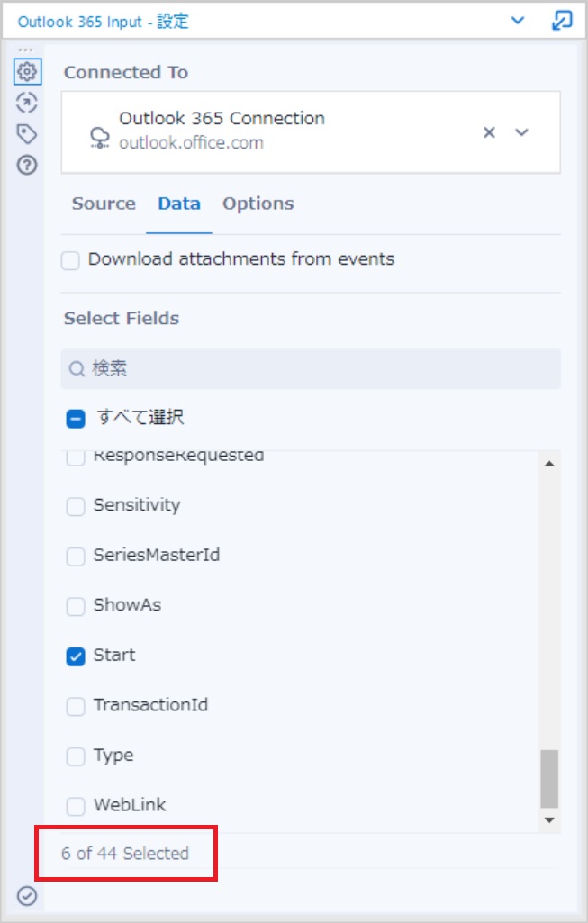Open the gear configuration icon in sidebar
This screenshot has height=923, width=588.
[x=27, y=72]
